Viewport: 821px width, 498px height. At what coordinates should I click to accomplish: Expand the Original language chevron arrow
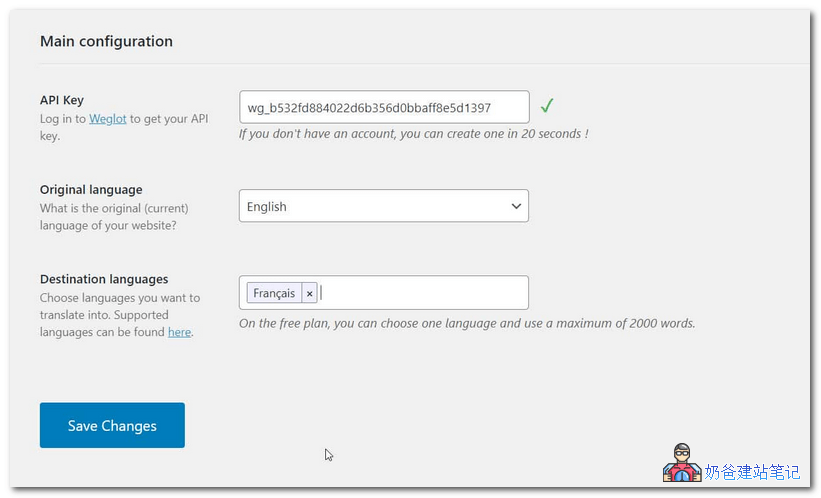(x=516, y=206)
